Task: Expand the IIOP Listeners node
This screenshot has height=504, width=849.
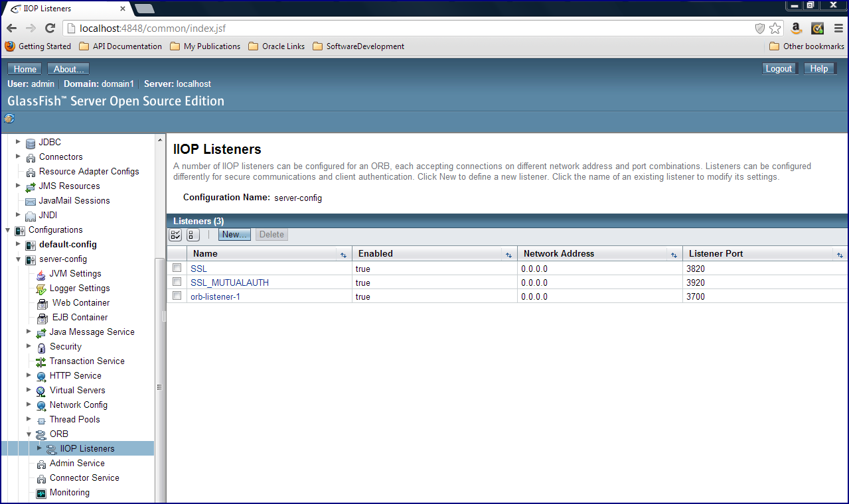Action: point(39,448)
